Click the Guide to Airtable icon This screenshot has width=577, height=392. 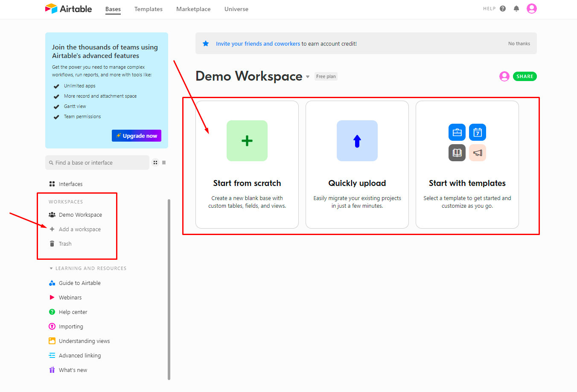52,283
